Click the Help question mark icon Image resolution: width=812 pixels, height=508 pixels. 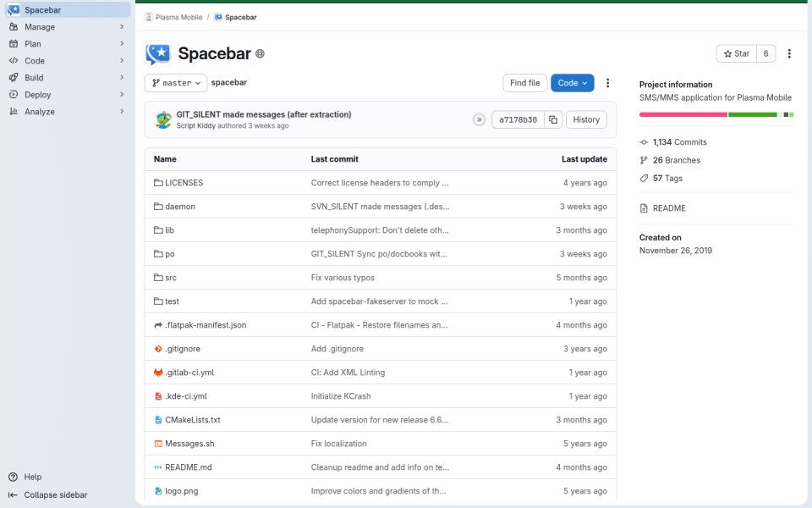tap(14, 477)
